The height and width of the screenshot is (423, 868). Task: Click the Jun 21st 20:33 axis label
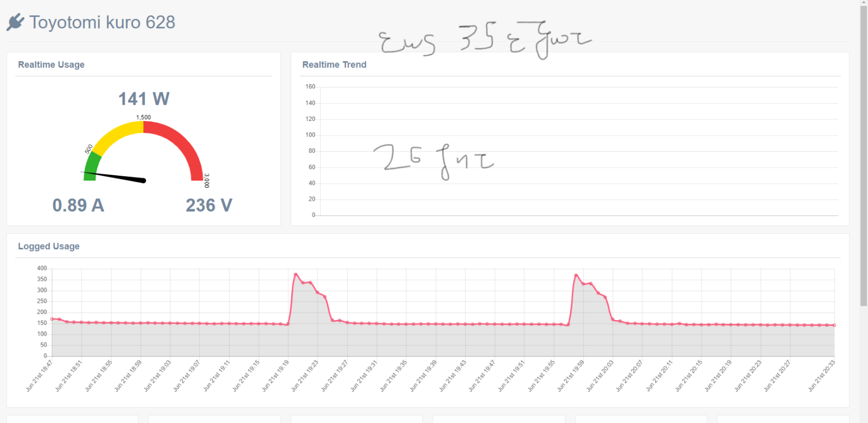point(821,375)
